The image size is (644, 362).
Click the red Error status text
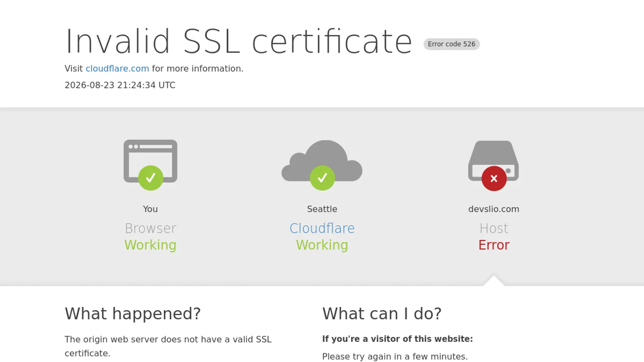coord(494,245)
